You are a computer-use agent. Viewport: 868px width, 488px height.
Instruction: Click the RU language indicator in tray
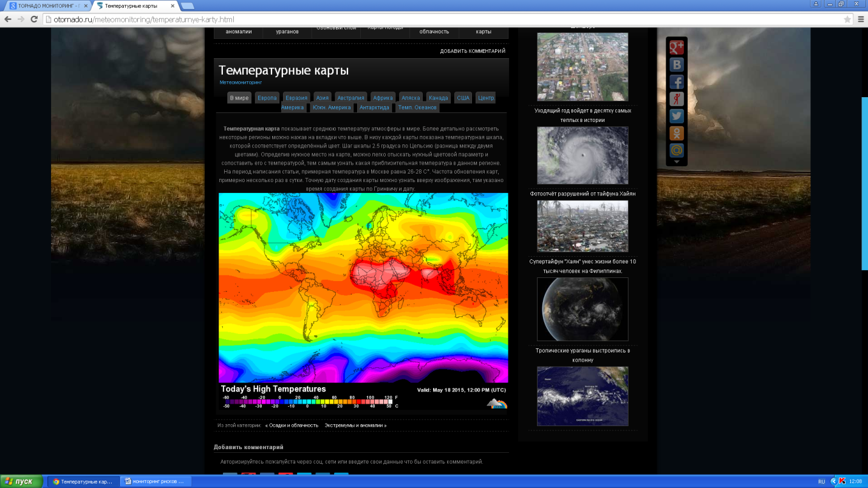[x=821, y=481]
